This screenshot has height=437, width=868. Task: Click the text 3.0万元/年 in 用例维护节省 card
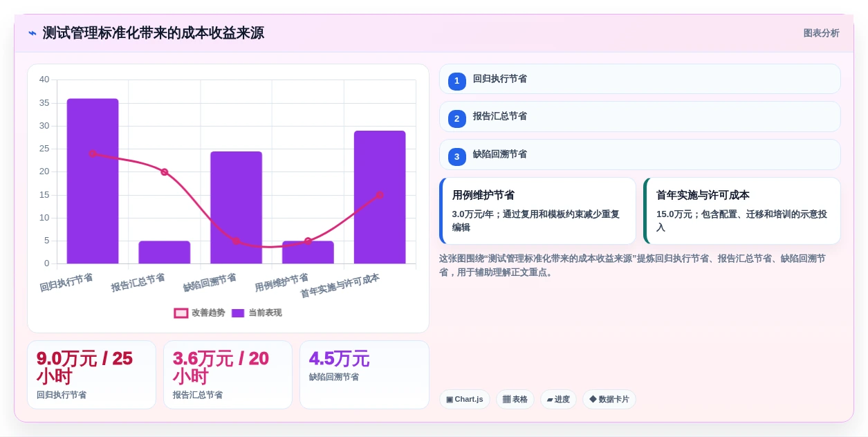click(x=473, y=214)
